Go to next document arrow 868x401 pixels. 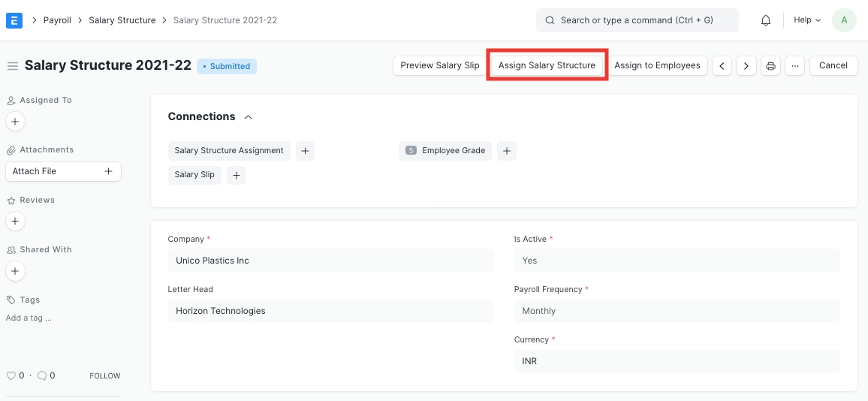(x=746, y=65)
